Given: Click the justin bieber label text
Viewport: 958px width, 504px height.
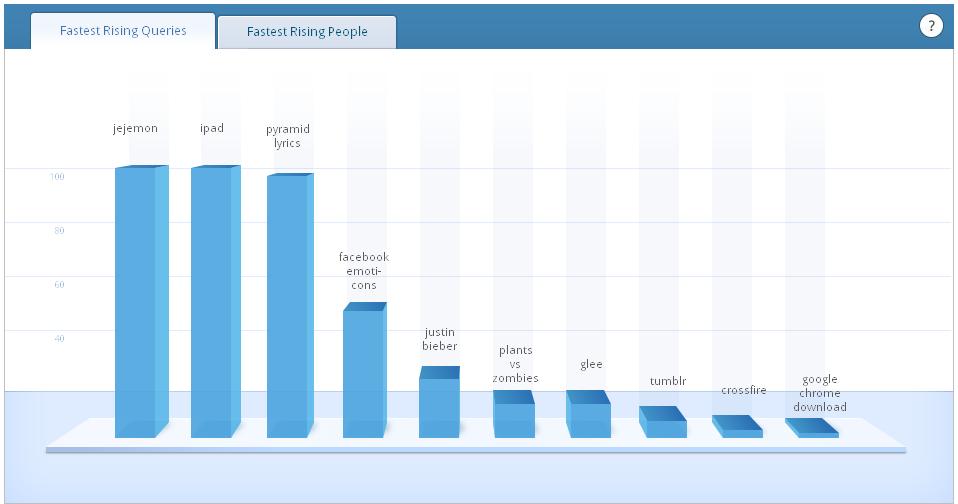Looking at the screenshot, I should 440,339.
